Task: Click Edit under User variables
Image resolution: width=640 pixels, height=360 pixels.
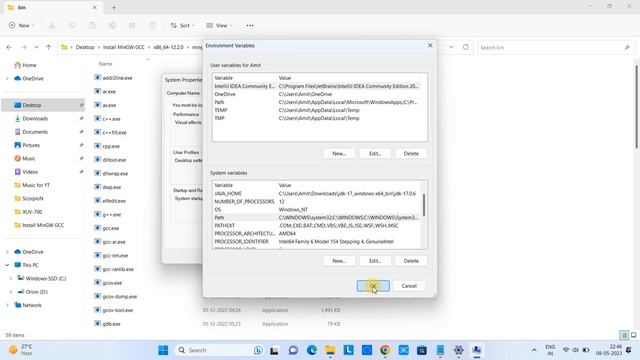Action: (x=375, y=153)
